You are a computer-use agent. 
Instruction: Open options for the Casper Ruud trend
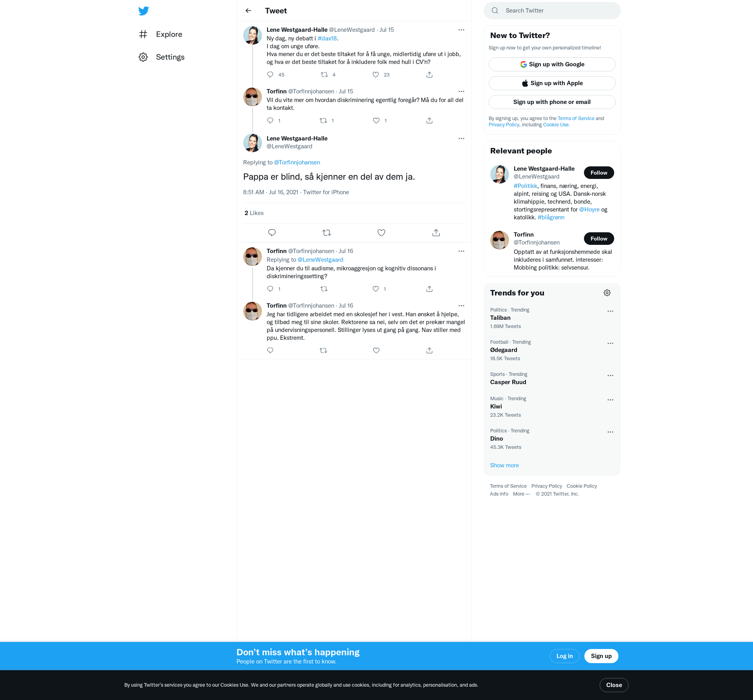pos(610,376)
